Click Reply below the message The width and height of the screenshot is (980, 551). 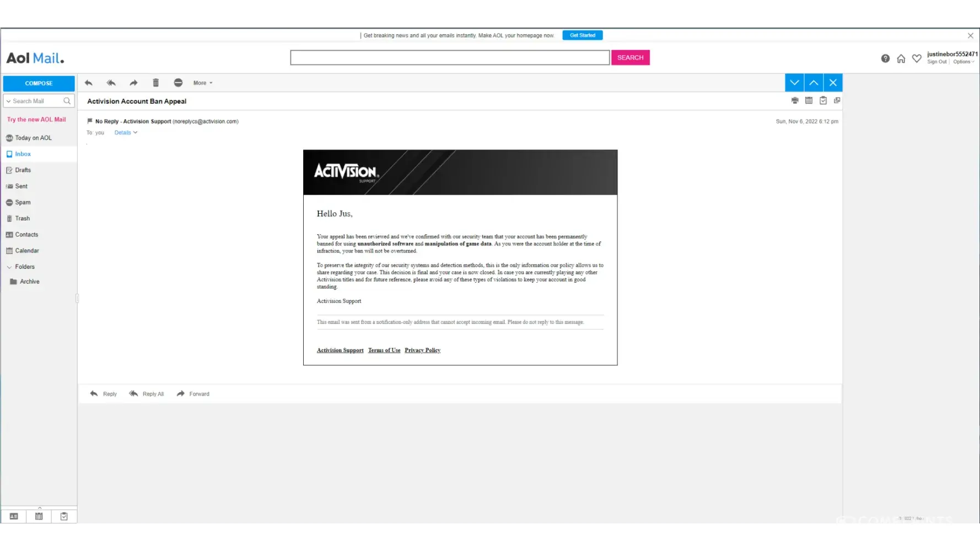point(104,394)
